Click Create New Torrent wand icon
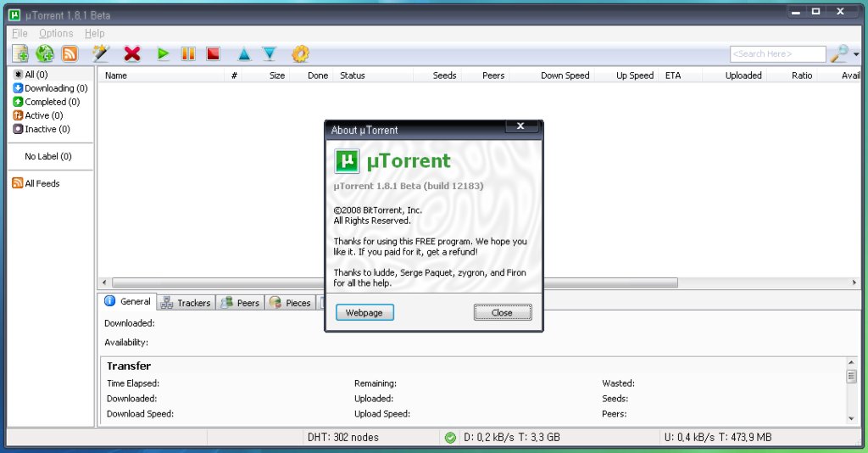This screenshot has width=868, height=453. pyautogui.click(x=100, y=53)
